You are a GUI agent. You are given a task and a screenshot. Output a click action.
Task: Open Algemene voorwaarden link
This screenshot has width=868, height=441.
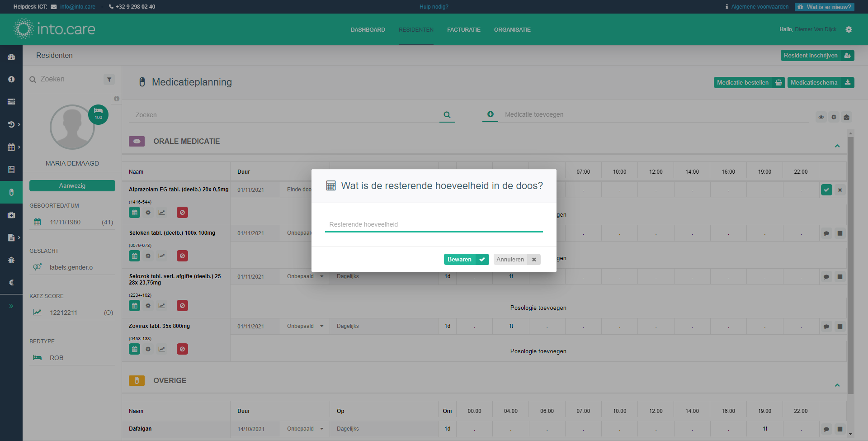click(x=759, y=7)
